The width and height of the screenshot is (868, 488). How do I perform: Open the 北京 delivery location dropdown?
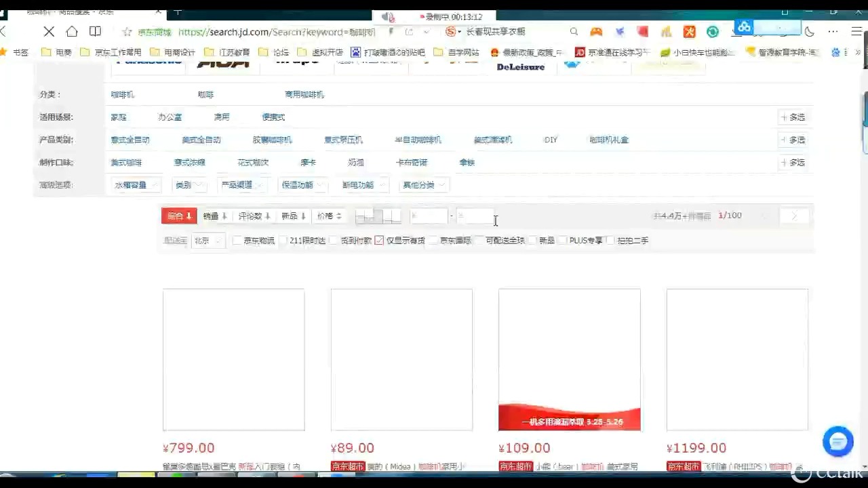208,241
